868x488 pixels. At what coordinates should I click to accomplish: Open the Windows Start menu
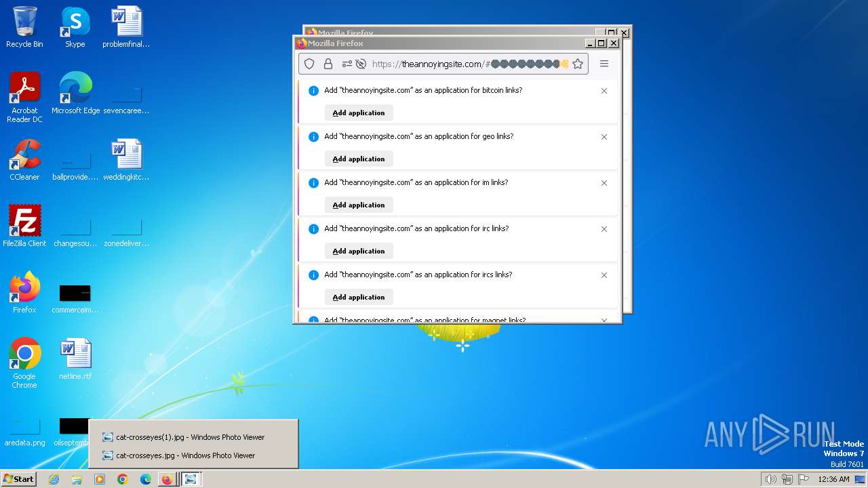(x=18, y=479)
